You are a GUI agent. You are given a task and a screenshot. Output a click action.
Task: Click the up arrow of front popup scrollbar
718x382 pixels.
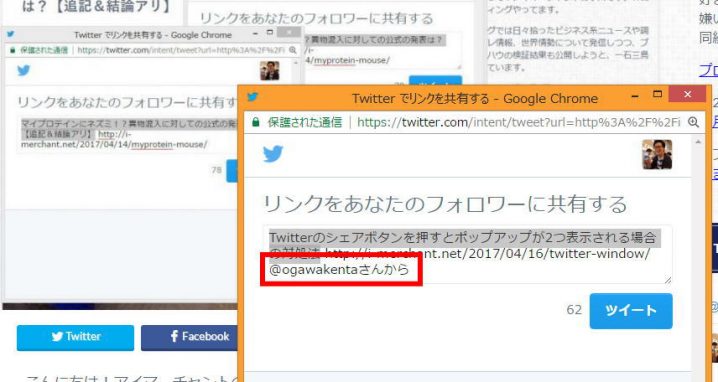(x=698, y=143)
